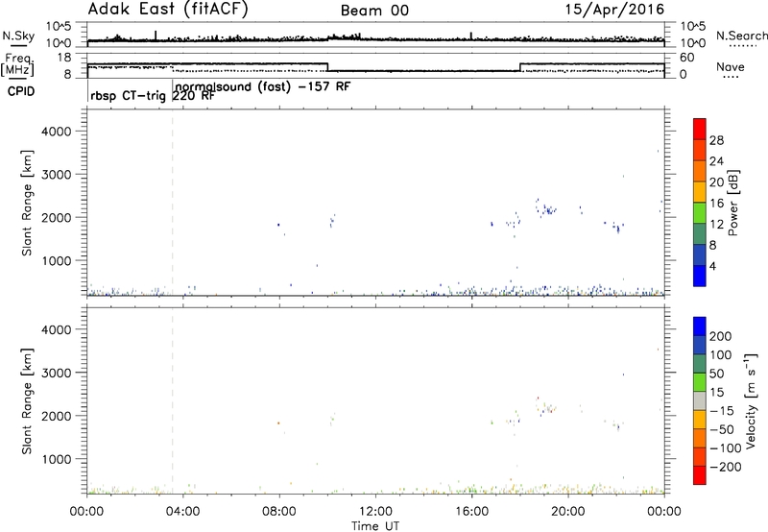Click the 'Velocity [m s-1]' colorbar label
Screen dimensions: 768x532
click(751, 400)
